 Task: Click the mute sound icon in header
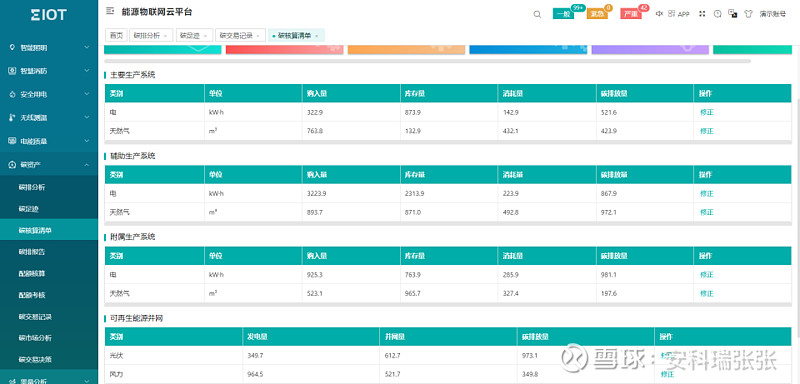point(659,14)
